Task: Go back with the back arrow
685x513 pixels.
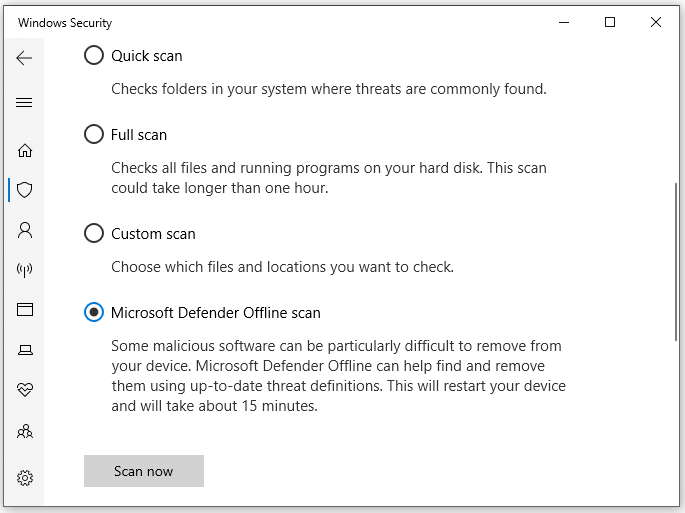Action: tap(24, 58)
